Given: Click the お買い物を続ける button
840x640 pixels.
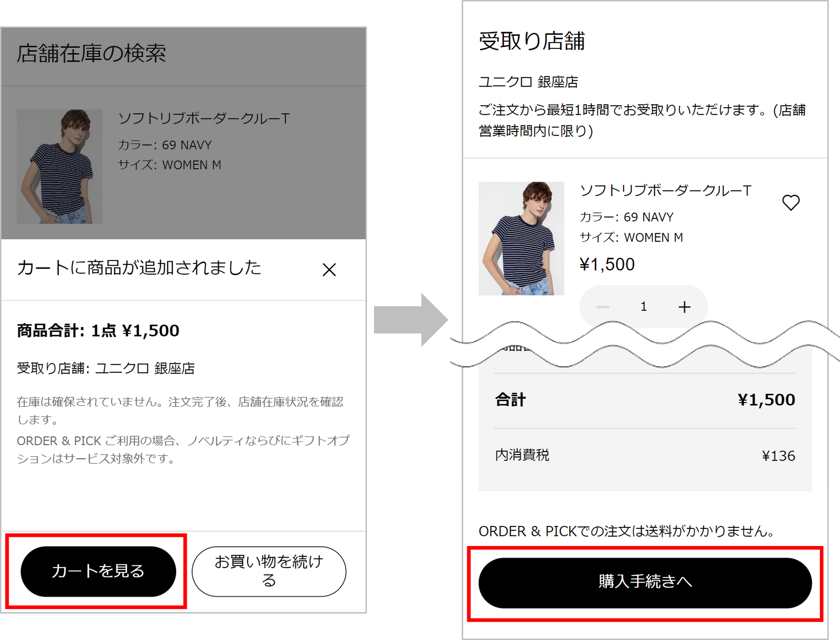Looking at the screenshot, I should pyautogui.click(x=269, y=572).
